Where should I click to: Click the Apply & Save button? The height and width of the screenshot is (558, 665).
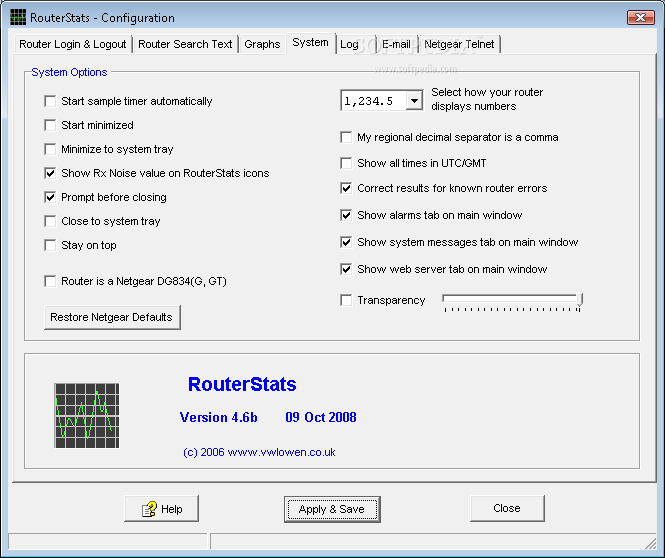pos(332,509)
